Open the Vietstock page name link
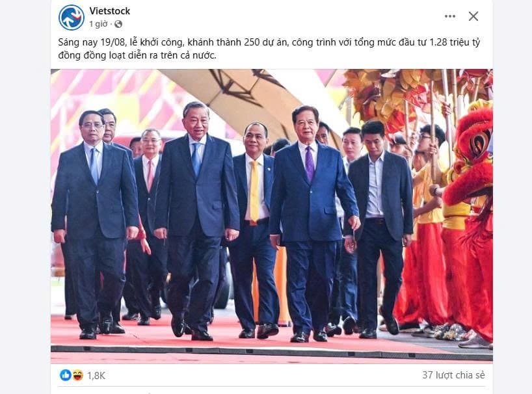The width and height of the screenshot is (532, 394). [x=110, y=11]
